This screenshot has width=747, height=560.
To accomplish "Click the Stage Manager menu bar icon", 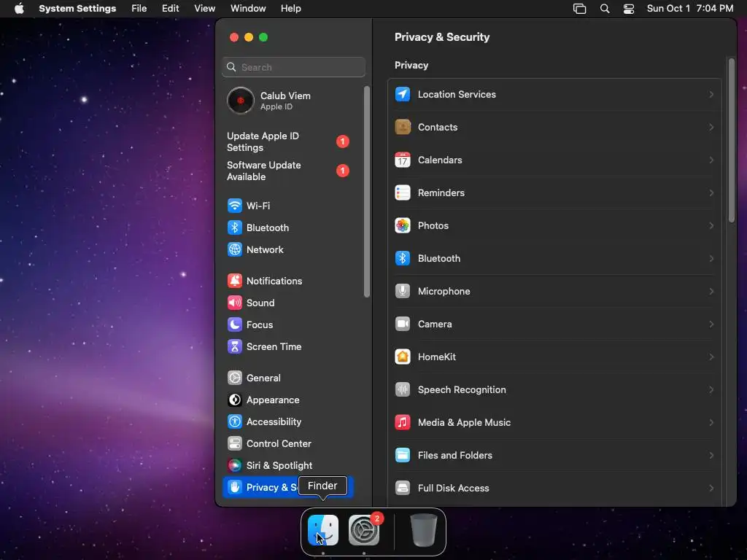I will click(579, 9).
